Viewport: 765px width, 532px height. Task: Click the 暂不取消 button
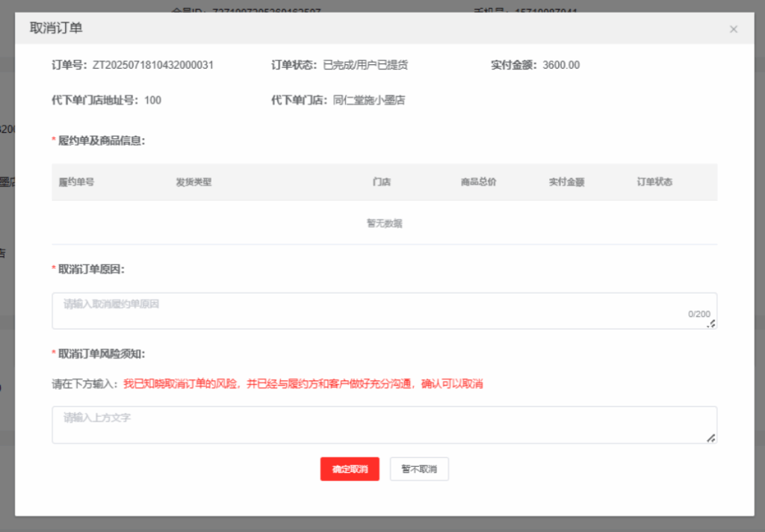[x=419, y=469]
